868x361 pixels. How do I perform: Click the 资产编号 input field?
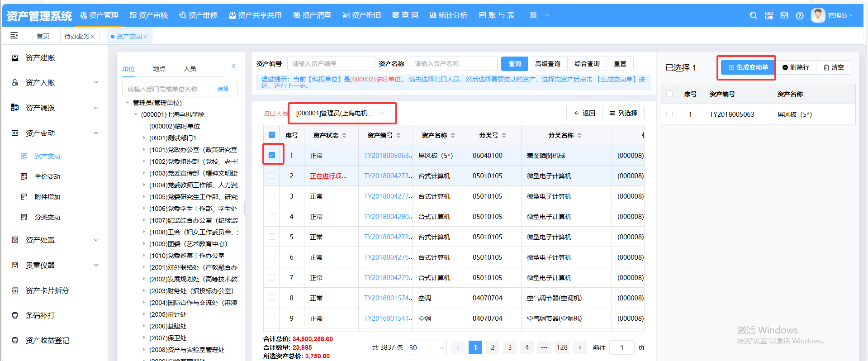331,64
